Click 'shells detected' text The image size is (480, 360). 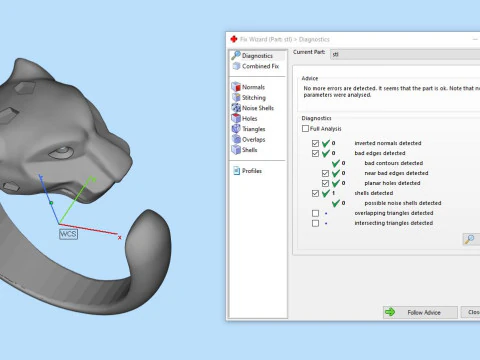click(374, 193)
